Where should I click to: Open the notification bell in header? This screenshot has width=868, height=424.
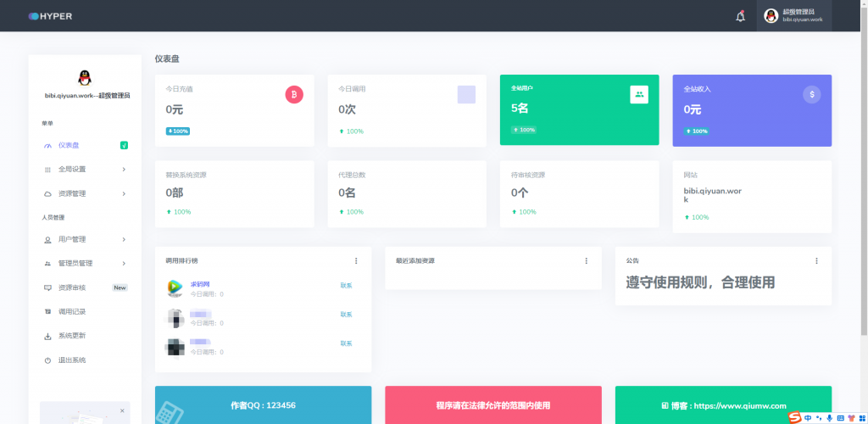point(740,16)
